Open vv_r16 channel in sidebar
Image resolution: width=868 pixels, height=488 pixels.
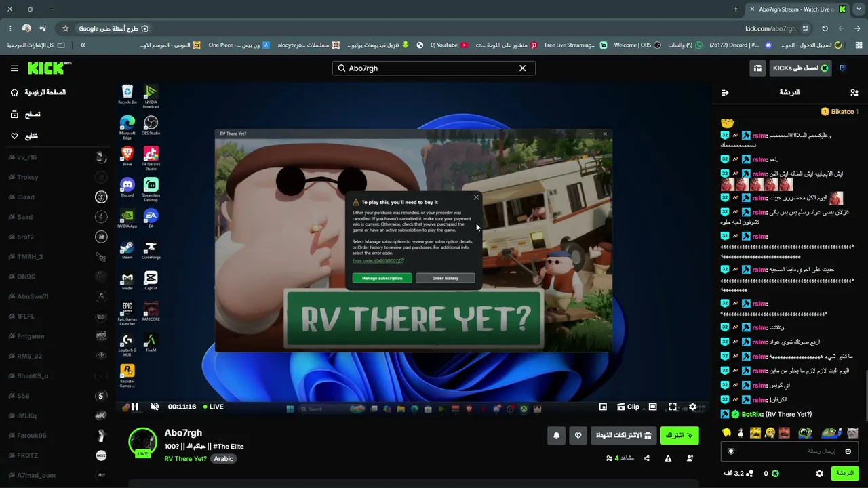pyautogui.click(x=58, y=157)
